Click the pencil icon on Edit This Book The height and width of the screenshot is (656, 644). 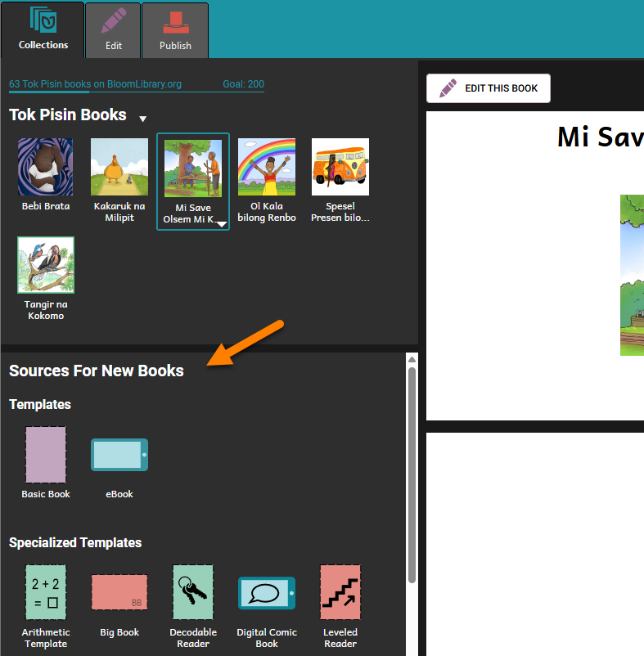click(448, 88)
